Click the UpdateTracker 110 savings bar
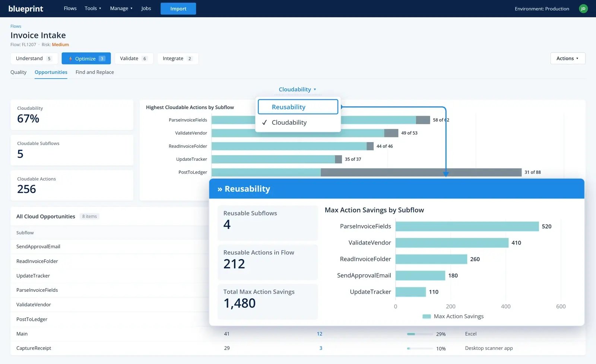The width and height of the screenshot is (596, 364). 410,292
